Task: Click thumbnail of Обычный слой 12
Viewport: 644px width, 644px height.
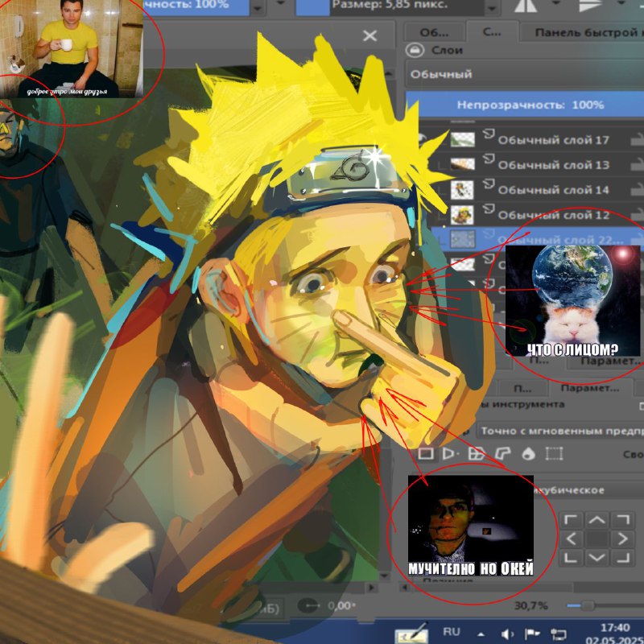Action: (462, 215)
